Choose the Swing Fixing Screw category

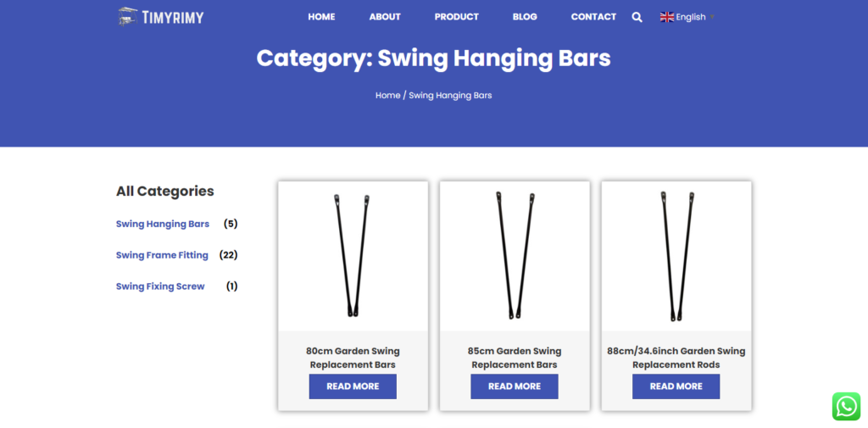pyautogui.click(x=160, y=286)
